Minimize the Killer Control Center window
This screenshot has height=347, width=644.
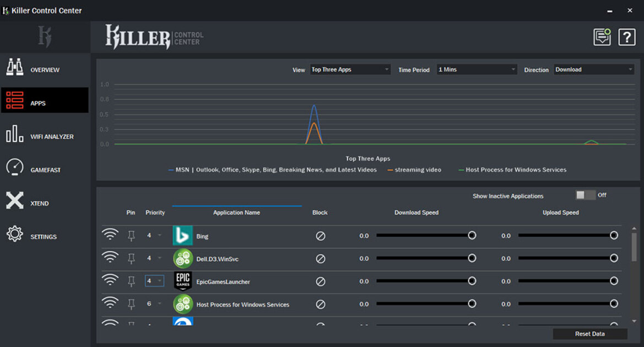coord(610,11)
